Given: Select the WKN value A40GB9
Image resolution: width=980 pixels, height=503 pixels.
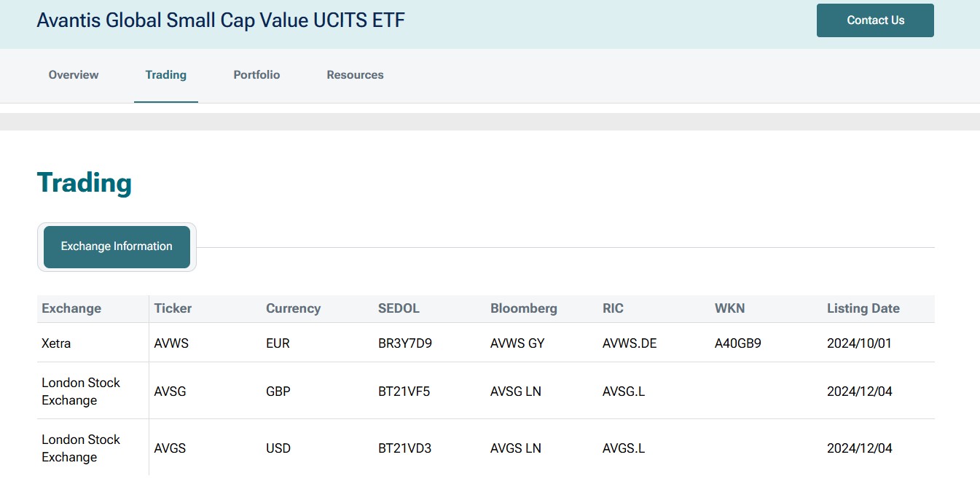Looking at the screenshot, I should tap(737, 343).
